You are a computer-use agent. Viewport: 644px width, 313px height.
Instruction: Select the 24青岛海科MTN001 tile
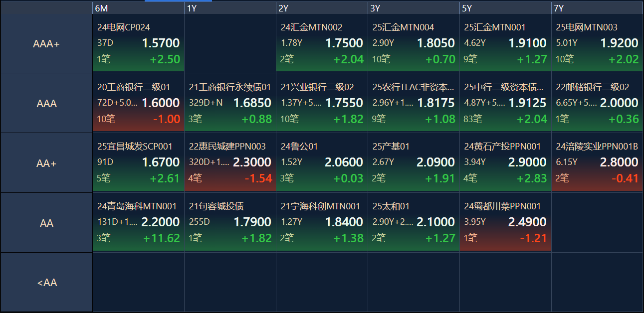coord(138,222)
